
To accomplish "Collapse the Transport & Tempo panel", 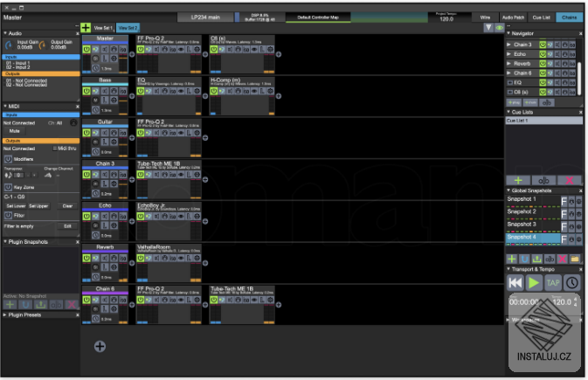I will pos(508,269).
